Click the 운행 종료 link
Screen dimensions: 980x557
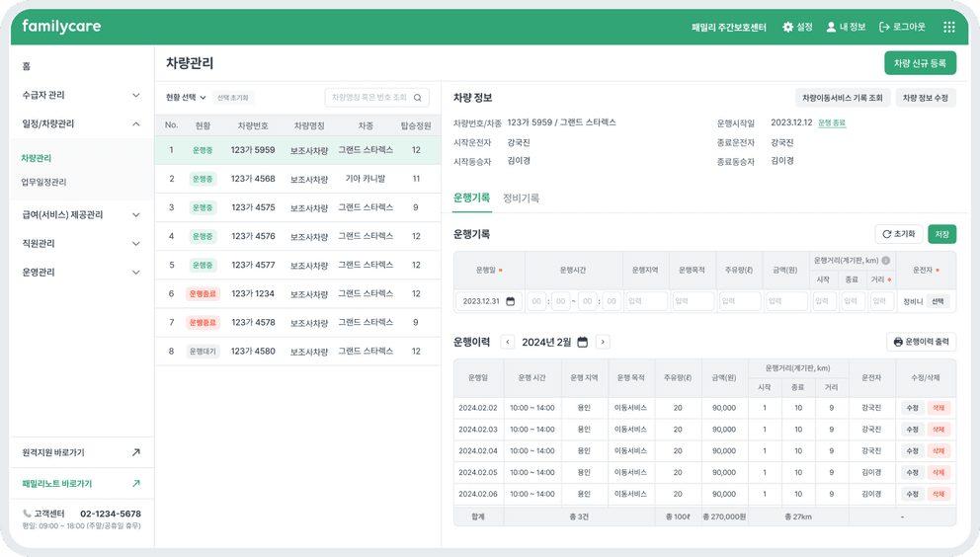(x=832, y=123)
